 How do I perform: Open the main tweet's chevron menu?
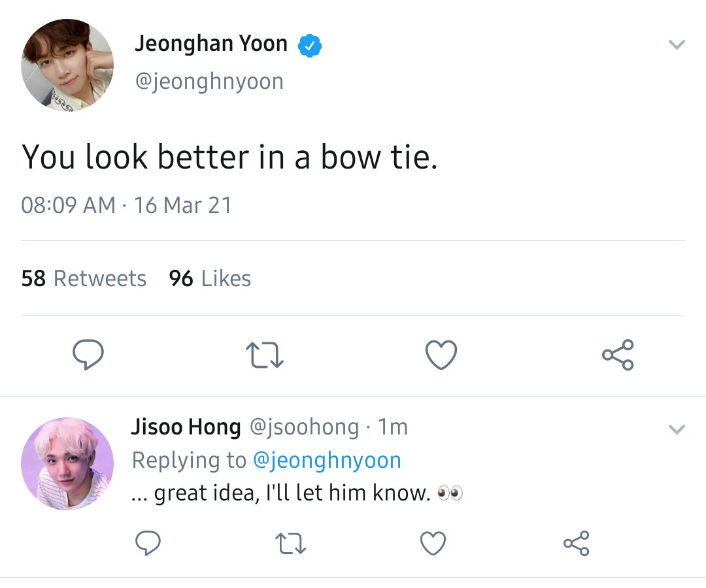point(677,44)
